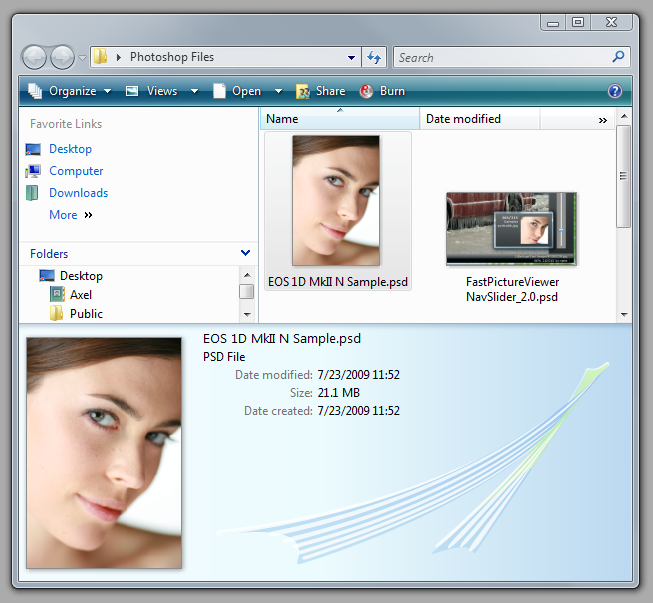Minimize the Explorer window
This screenshot has height=603, width=653.
[553, 22]
